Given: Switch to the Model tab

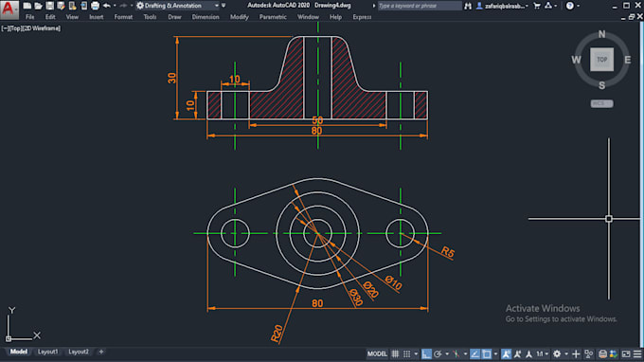Looking at the screenshot, I should point(19,352).
